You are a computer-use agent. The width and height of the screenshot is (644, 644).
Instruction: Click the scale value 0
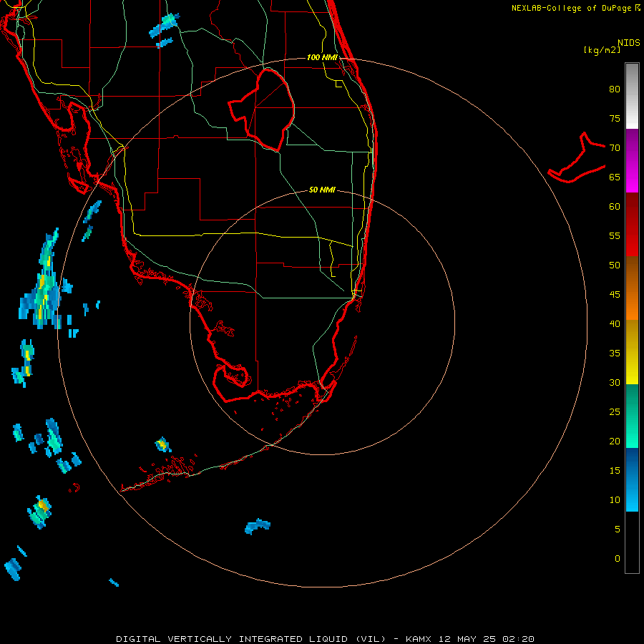618,559
